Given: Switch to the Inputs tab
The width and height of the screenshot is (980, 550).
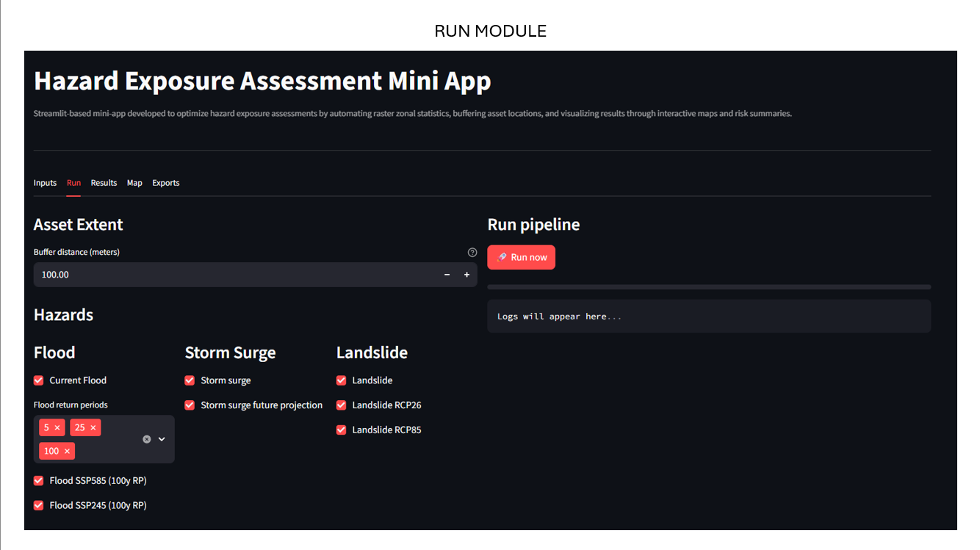Looking at the screenshot, I should click(45, 183).
